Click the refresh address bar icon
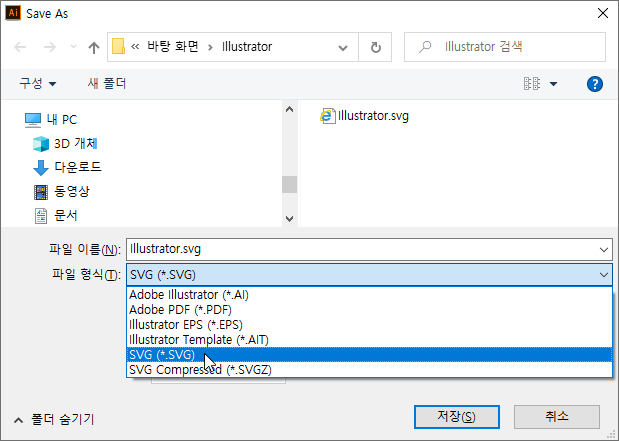 (375, 47)
